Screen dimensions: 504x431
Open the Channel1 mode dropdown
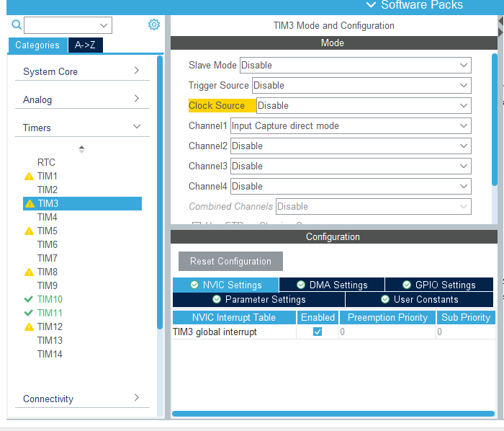coord(351,125)
